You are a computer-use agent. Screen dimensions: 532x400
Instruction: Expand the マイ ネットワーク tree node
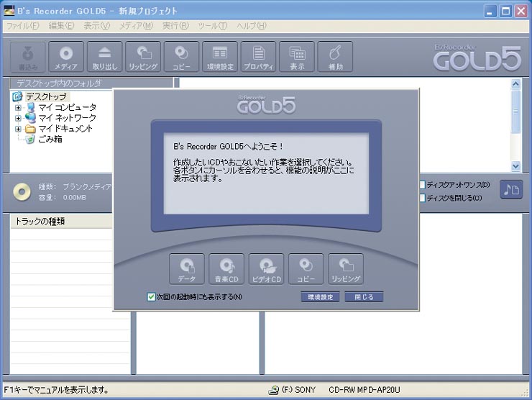click(x=18, y=118)
